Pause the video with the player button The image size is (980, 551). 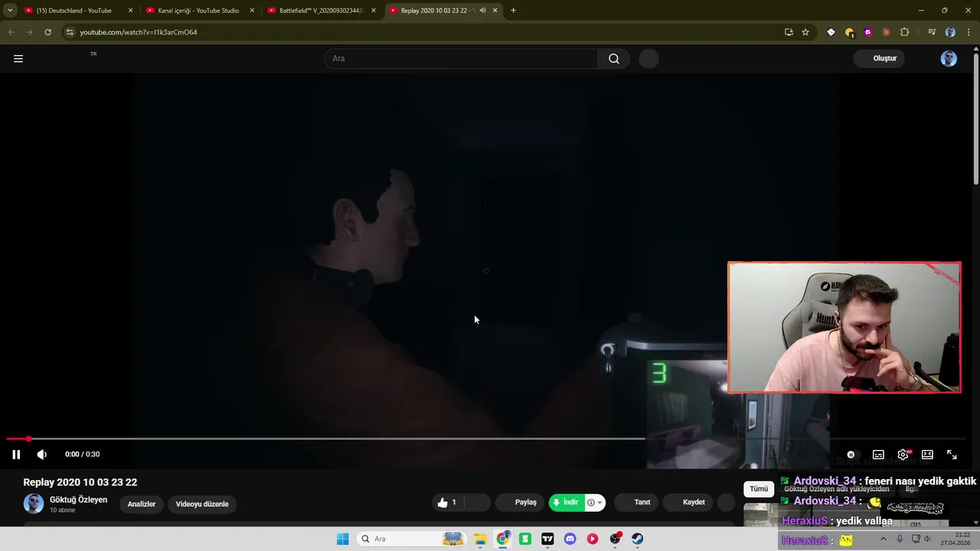point(16,455)
